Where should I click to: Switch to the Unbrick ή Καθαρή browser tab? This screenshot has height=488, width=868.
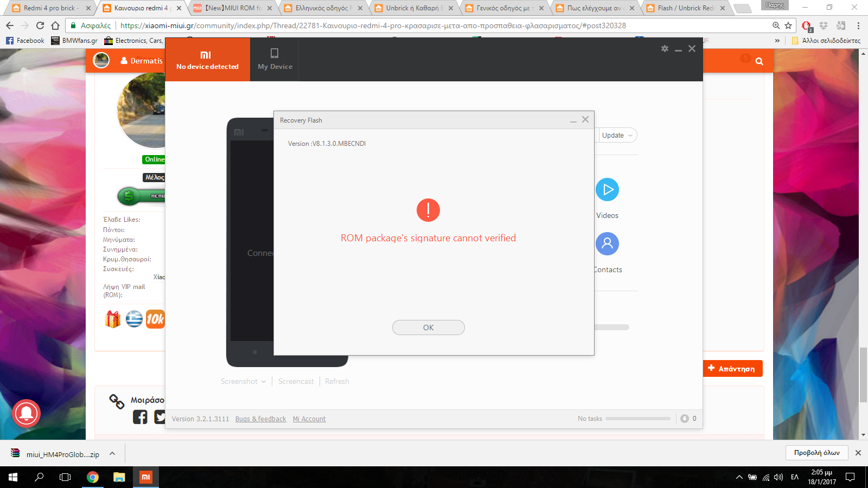pos(414,8)
